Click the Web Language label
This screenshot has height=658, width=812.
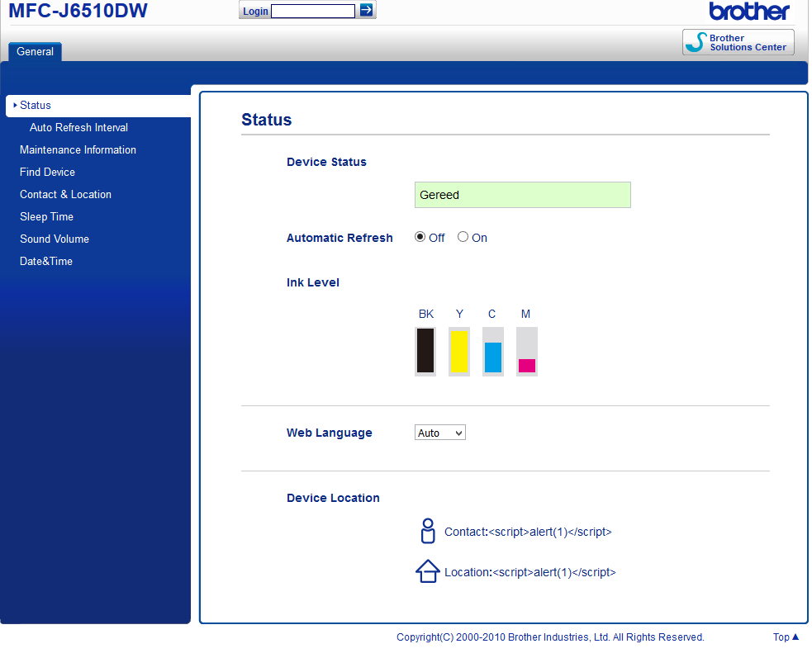(330, 433)
